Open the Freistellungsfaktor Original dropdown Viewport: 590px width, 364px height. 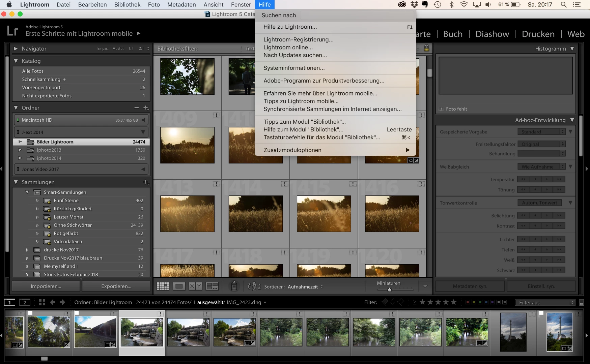coord(541,144)
